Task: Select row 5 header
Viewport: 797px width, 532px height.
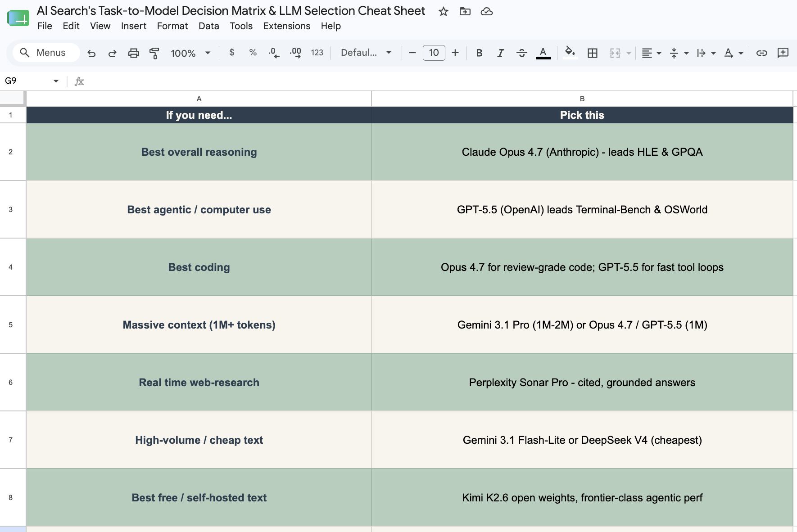Action: pos(11,325)
